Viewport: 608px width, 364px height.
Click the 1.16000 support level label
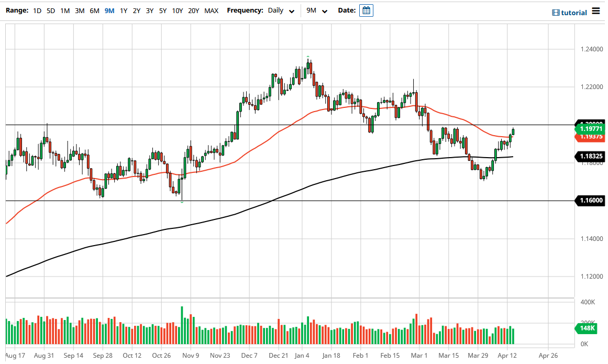click(x=590, y=201)
